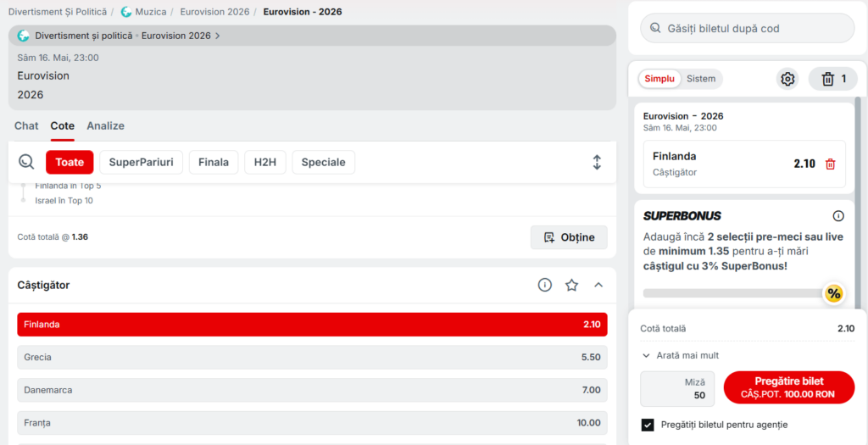Click the search magnifier icon beside Toate
The height and width of the screenshot is (445, 868).
pos(26,162)
